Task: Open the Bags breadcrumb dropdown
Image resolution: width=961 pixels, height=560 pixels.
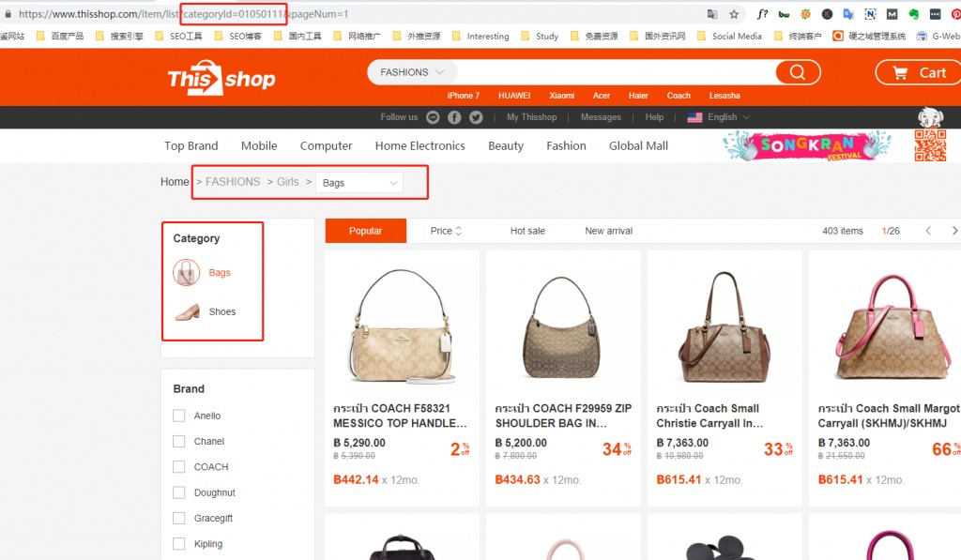Action: click(x=359, y=183)
